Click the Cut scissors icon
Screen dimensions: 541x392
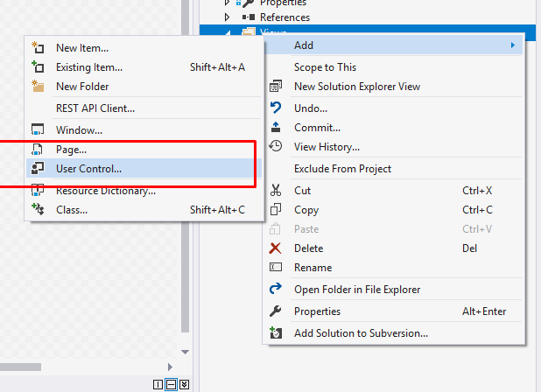pyautogui.click(x=276, y=191)
